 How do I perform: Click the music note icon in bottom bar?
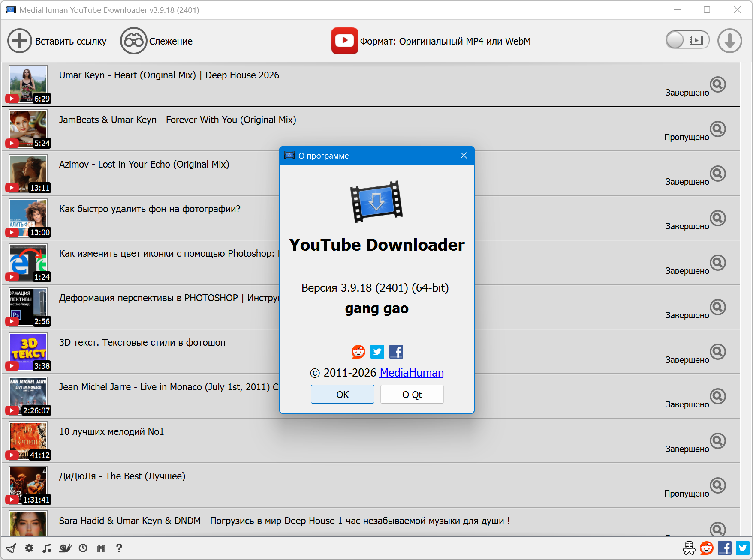[x=47, y=548]
